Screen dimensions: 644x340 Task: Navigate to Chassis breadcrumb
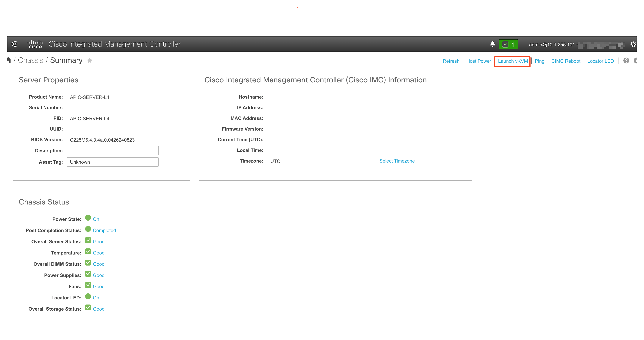point(31,60)
